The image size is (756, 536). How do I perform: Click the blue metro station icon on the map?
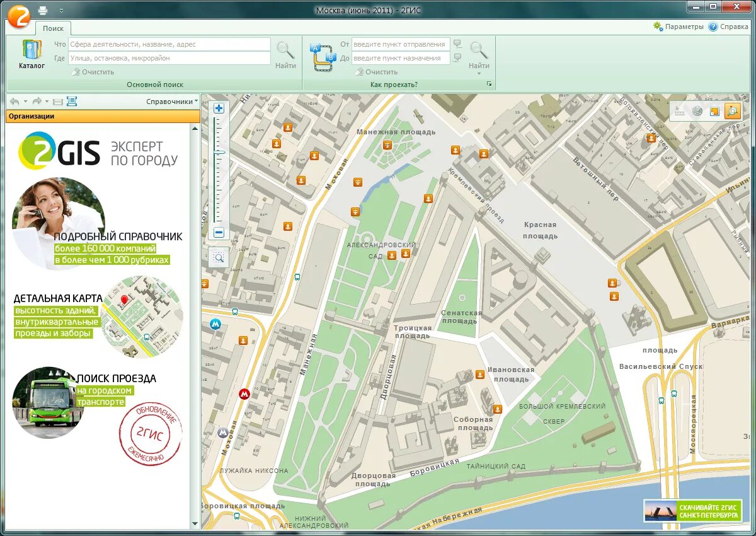pyautogui.click(x=215, y=324)
